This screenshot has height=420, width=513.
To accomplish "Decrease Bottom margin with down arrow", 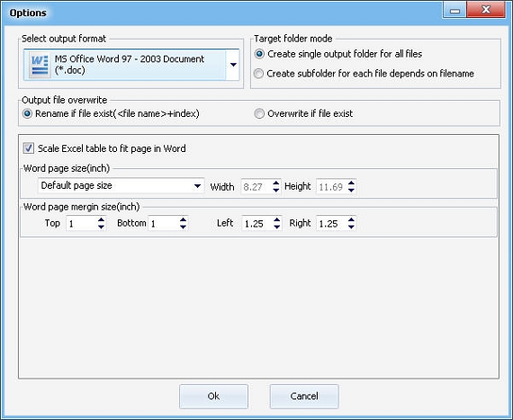I will point(183,227).
